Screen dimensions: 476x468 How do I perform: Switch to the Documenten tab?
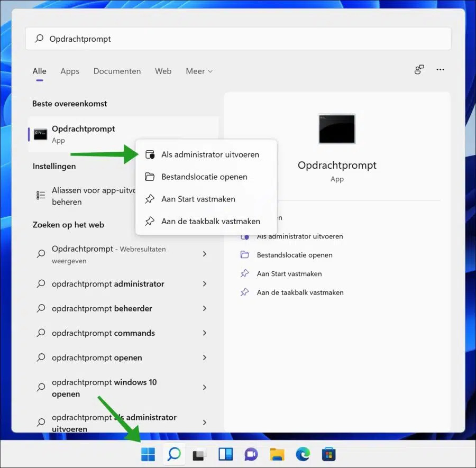point(117,71)
